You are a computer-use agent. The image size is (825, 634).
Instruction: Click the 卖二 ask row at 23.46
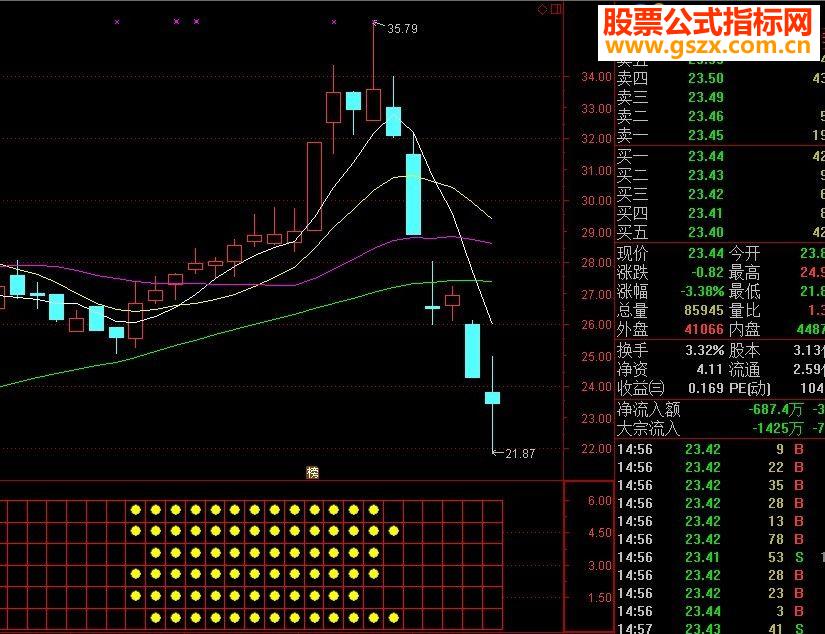(x=720, y=116)
